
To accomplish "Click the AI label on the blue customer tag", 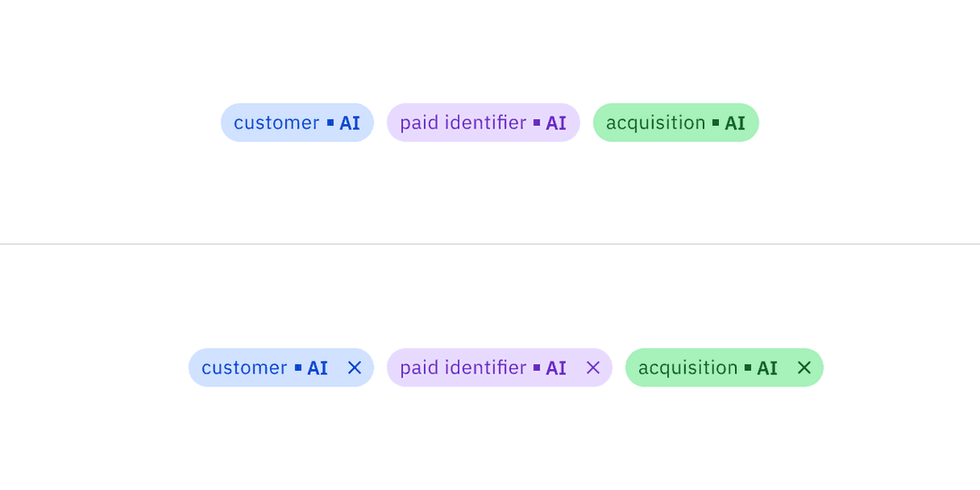I will point(350,122).
